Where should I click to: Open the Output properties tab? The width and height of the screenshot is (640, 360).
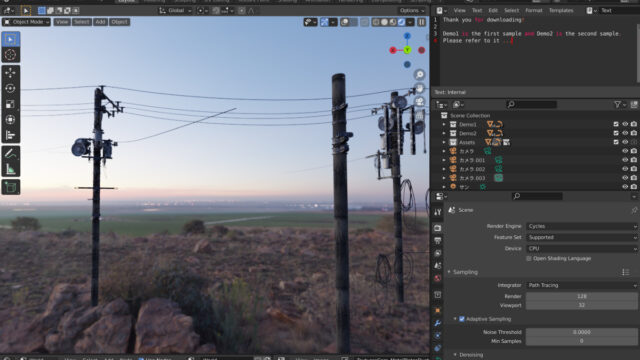[438, 241]
